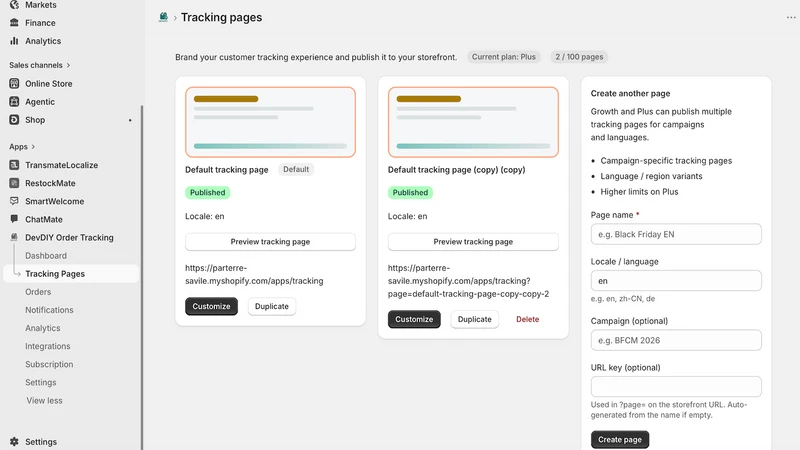Screen dimensions: 800x450
Task: Click the Page name input field
Action: [676, 234]
